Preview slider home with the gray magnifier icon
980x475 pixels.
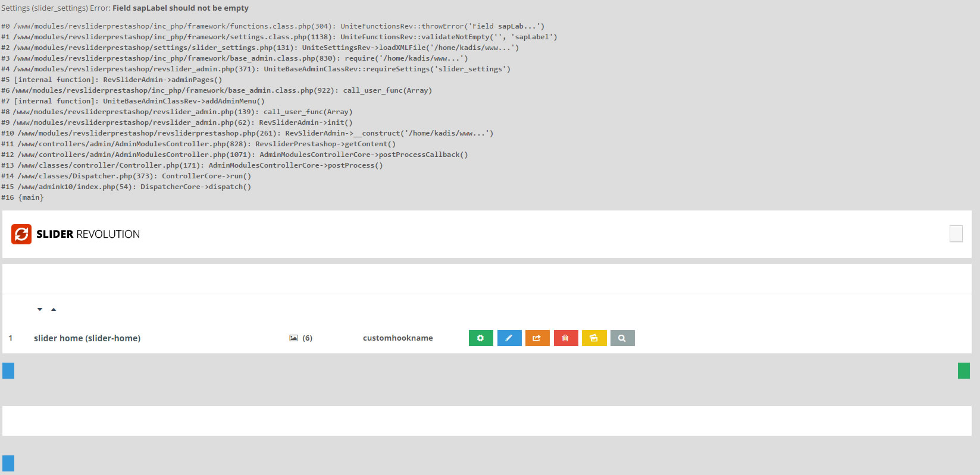point(622,338)
